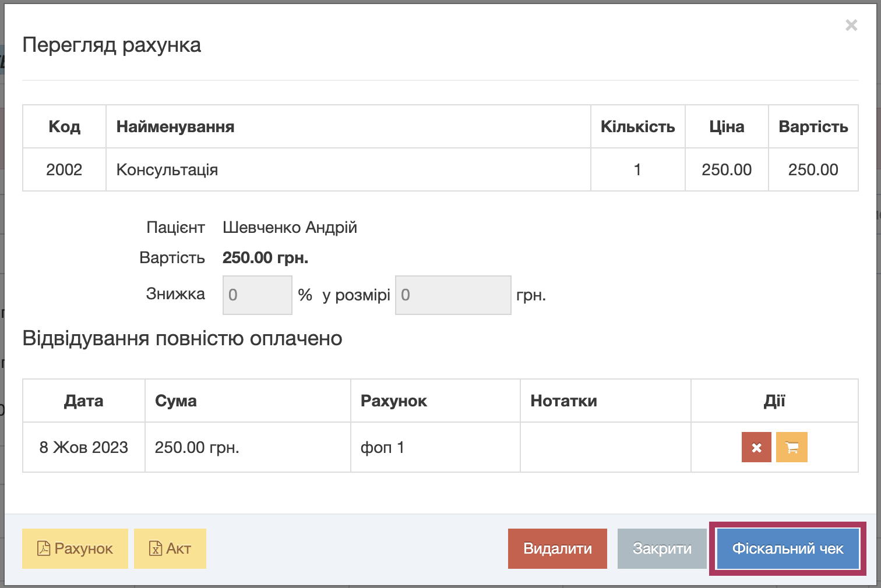
Task: Select the Консультація service row name
Action: (x=167, y=170)
